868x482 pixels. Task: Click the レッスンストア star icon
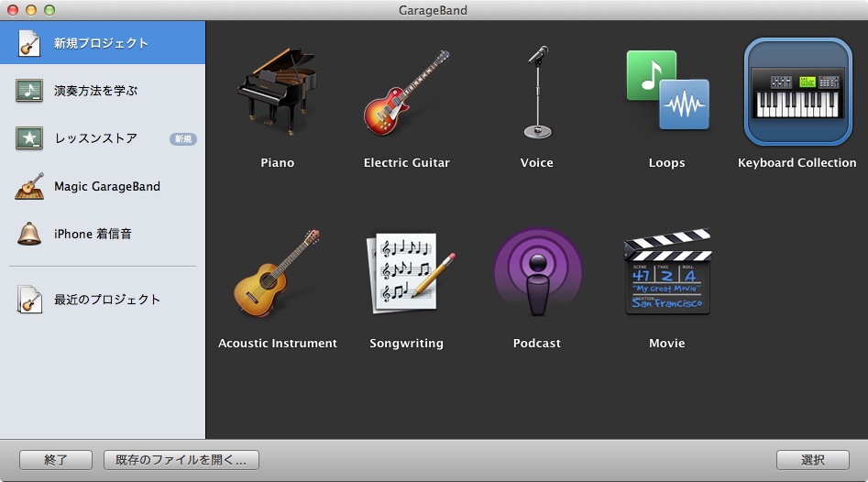pyautogui.click(x=29, y=138)
